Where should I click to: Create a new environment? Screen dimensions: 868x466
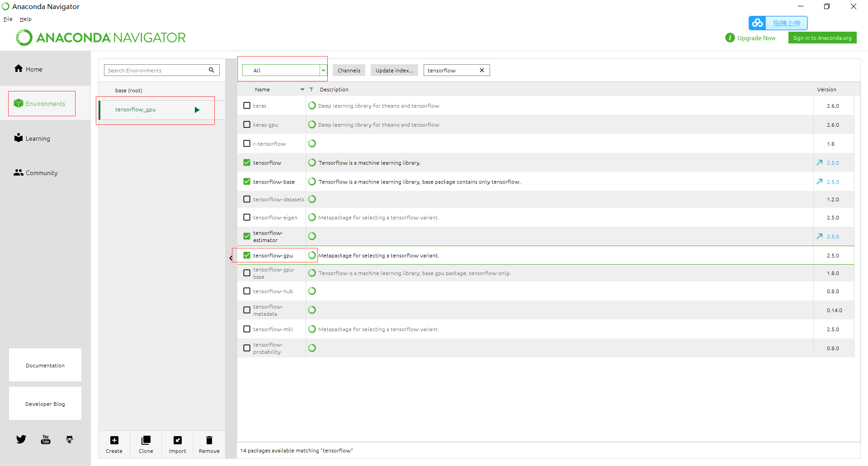(114, 444)
